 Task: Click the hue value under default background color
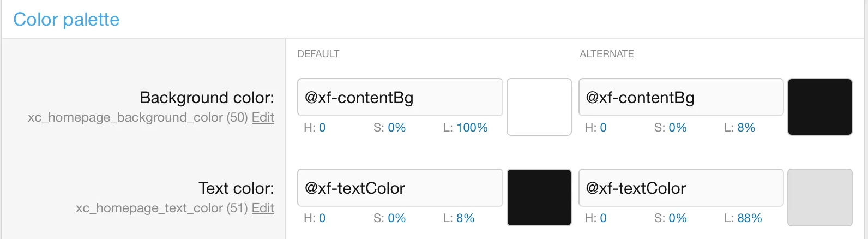coord(322,128)
